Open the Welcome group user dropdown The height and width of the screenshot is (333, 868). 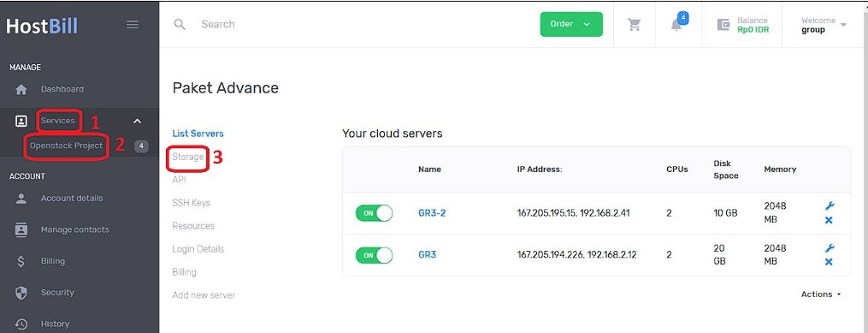824,25
